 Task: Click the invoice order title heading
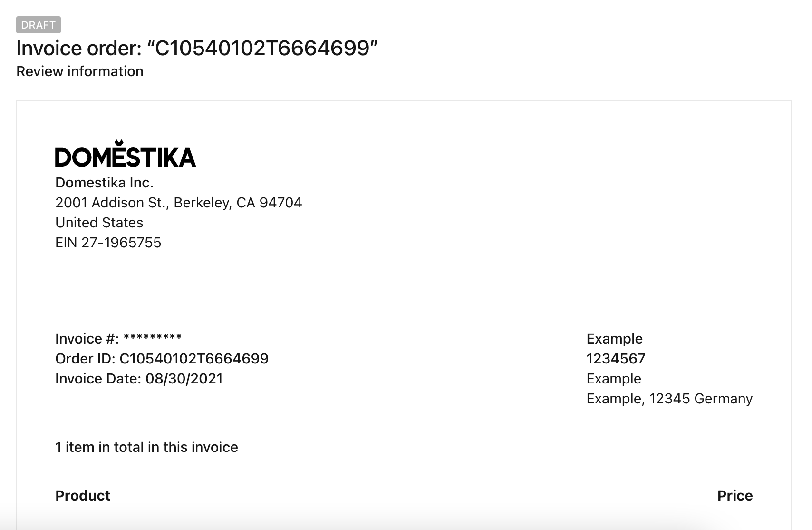click(x=197, y=48)
